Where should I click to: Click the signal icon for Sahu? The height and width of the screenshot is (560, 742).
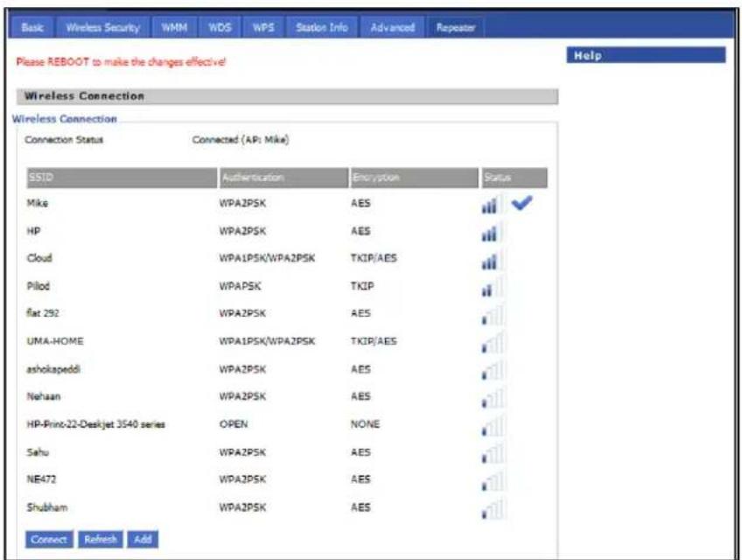click(492, 453)
